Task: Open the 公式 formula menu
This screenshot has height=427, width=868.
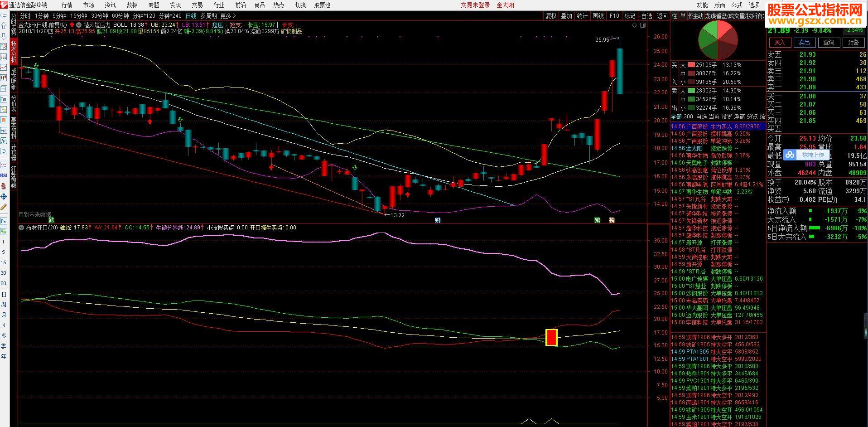Action: (737, 5)
